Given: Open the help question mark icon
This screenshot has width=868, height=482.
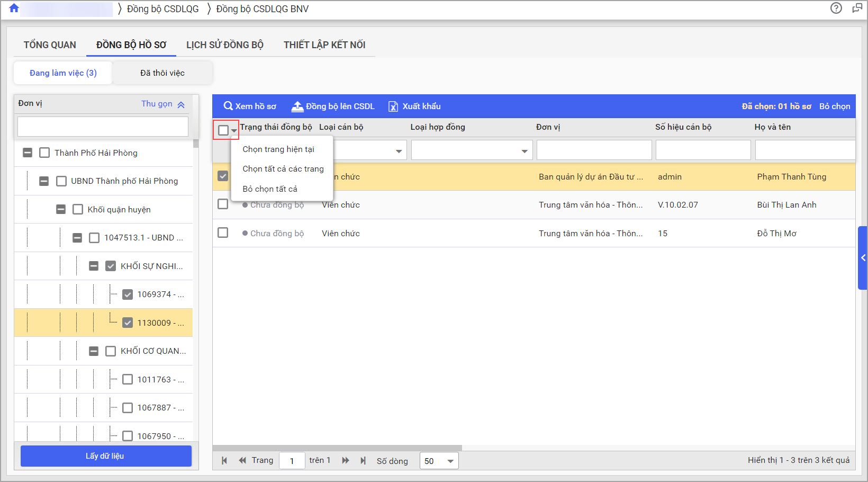Looking at the screenshot, I should point(836,8).
